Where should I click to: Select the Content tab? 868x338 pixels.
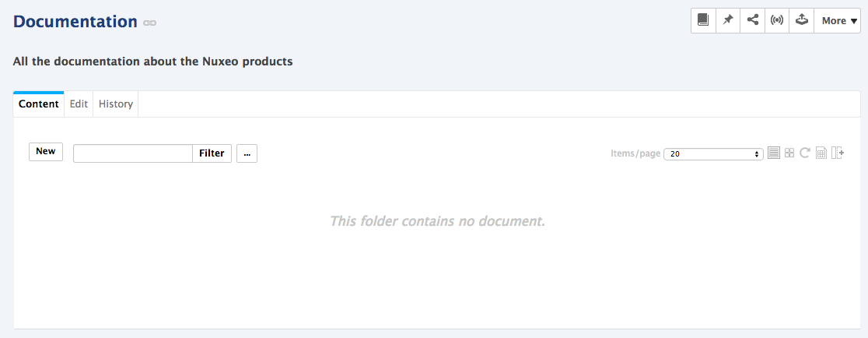pos(38,104)
